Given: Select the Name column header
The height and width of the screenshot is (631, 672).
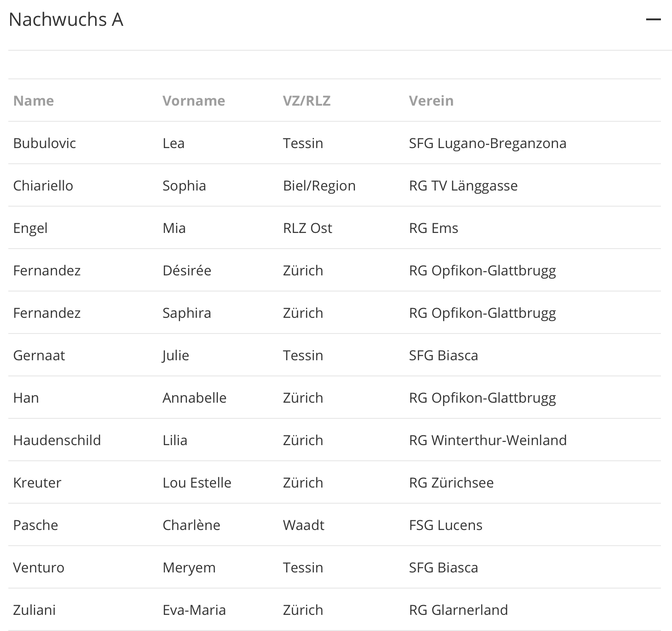Looking at the screenshot, I should (34, 101).
